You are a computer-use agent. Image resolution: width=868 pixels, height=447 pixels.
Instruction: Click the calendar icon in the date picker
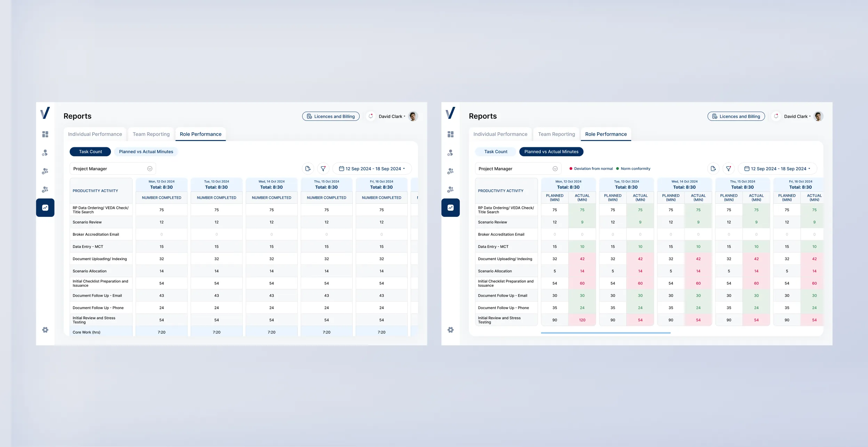(343, 168)
